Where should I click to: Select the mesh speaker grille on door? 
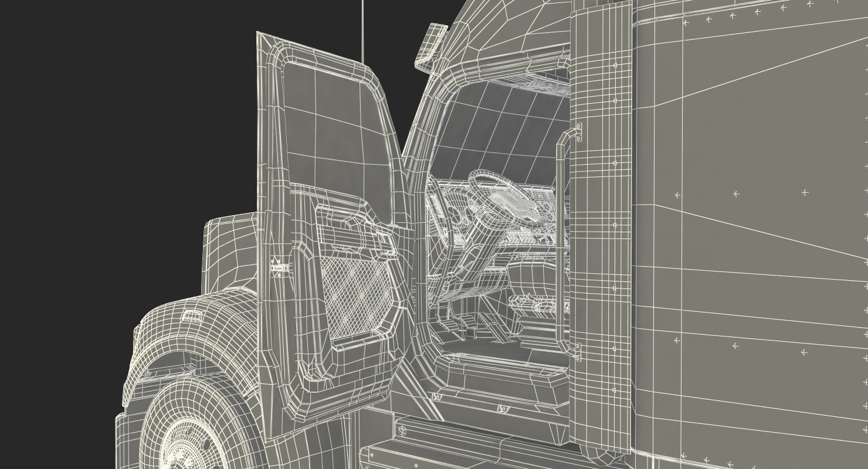(357, 299)
